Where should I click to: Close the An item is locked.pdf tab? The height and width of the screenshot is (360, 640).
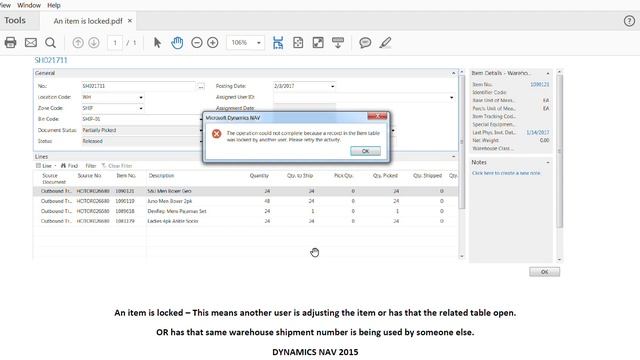pos(130,20)
